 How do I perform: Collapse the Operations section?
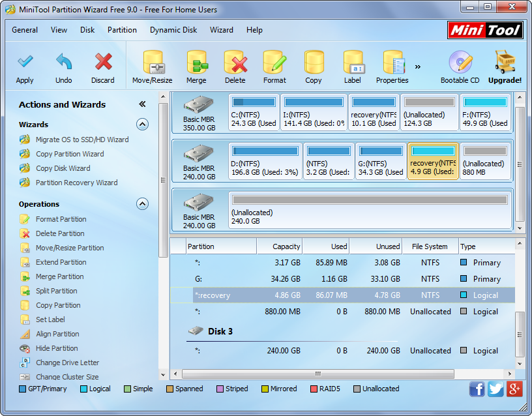pyautogui.click(x=143, y=204)
